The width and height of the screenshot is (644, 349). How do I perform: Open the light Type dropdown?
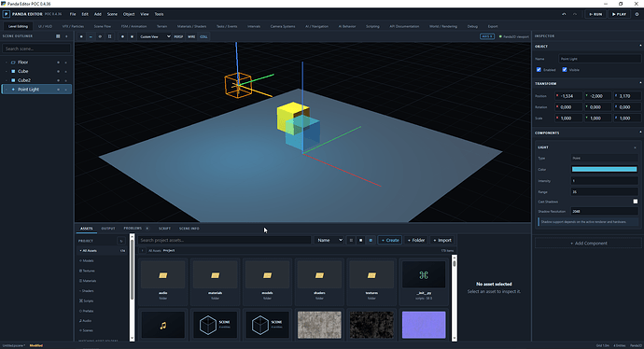pyautogui.click(x=604, y=158)
